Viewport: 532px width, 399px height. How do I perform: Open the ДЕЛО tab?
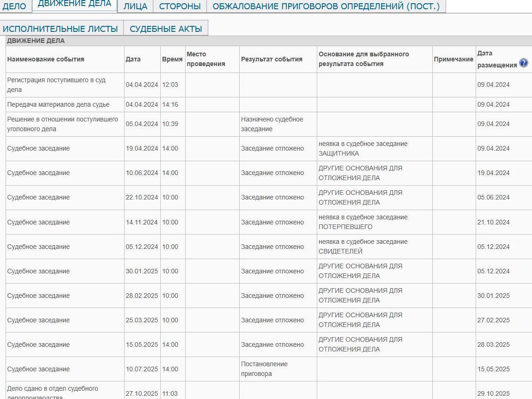(14, 6)
